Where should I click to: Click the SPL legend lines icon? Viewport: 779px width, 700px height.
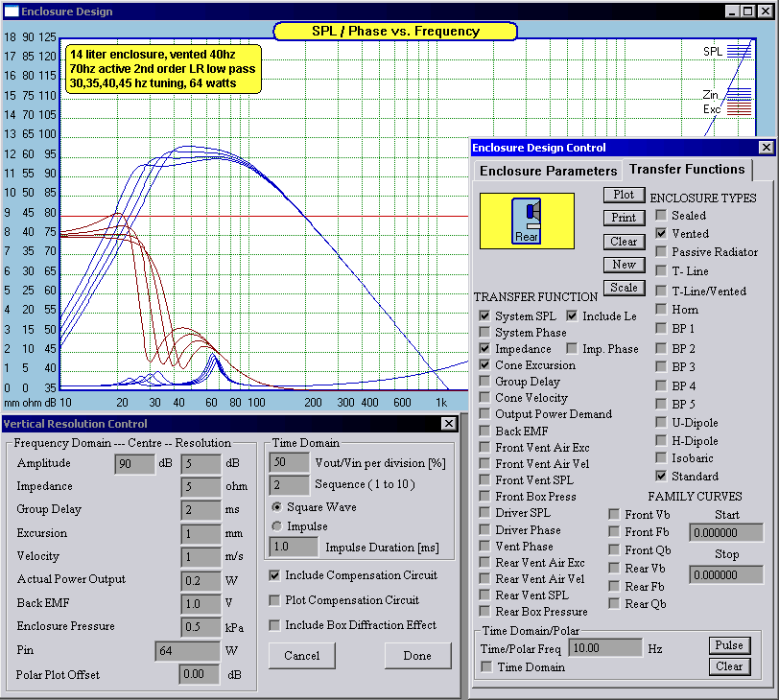(740, 51)
